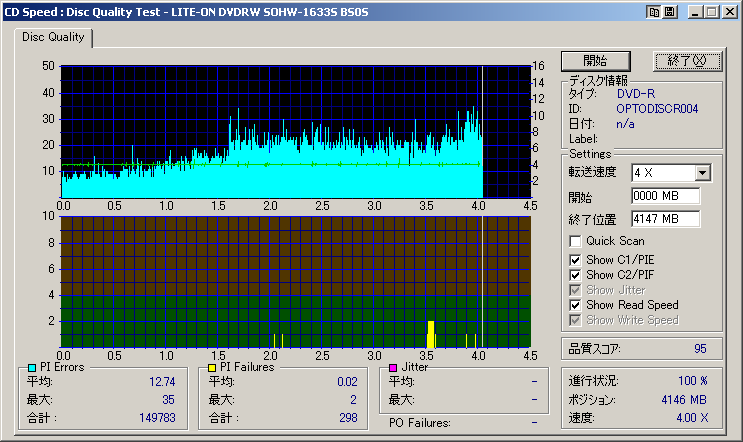Click the 終了(X) exit button

pos(687,61)
